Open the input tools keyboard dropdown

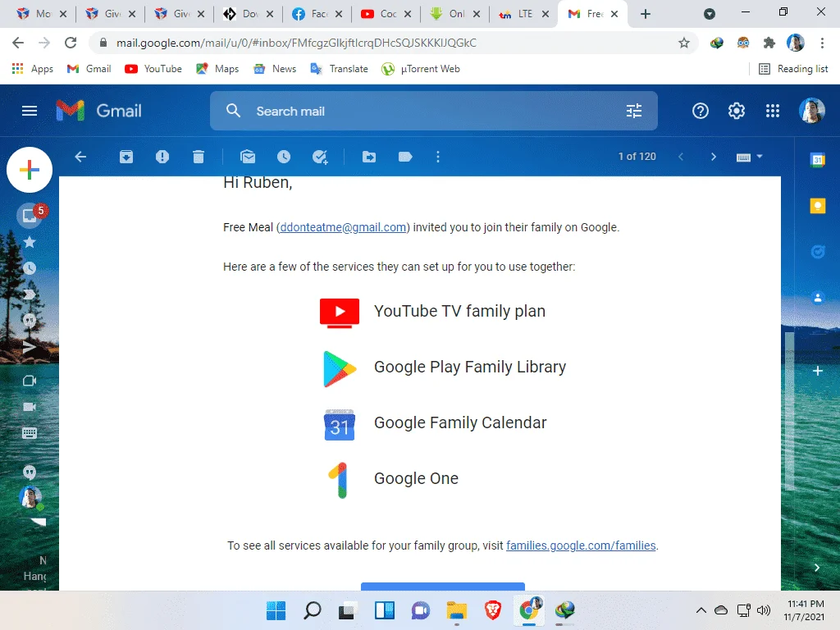click(x=749, y=157)
